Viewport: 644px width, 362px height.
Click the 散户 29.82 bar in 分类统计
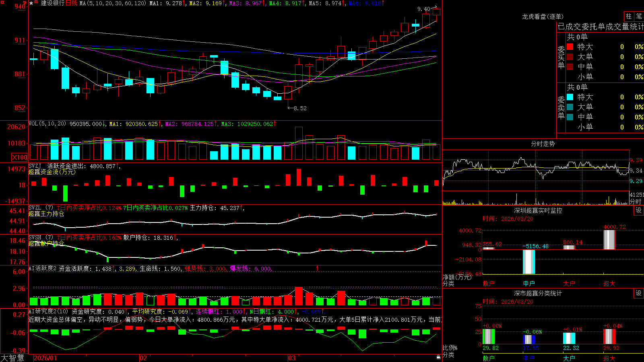point(489,337)
